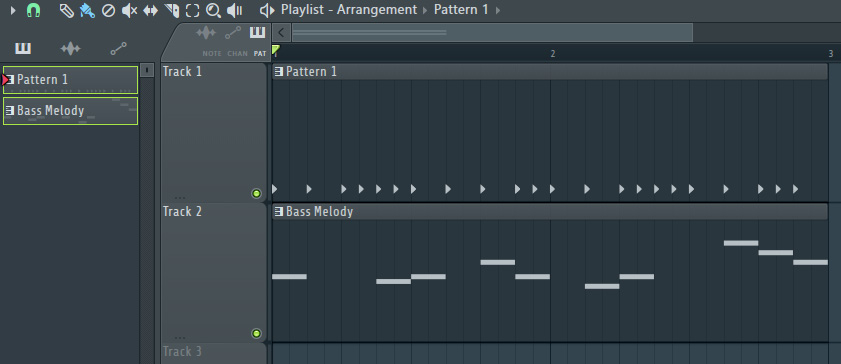841x364 pixels.
Task: Open Track 2 ellipsis options
Action: [180, 338]
